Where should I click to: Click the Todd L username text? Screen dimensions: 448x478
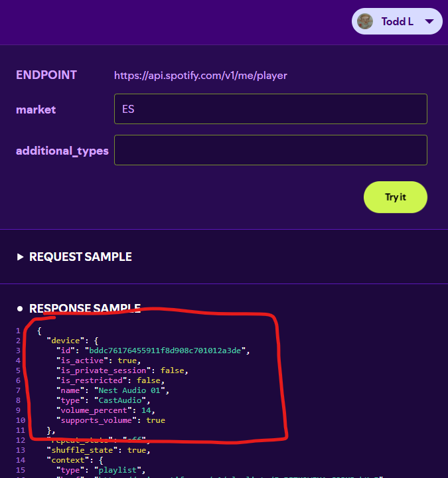(397, 21)
